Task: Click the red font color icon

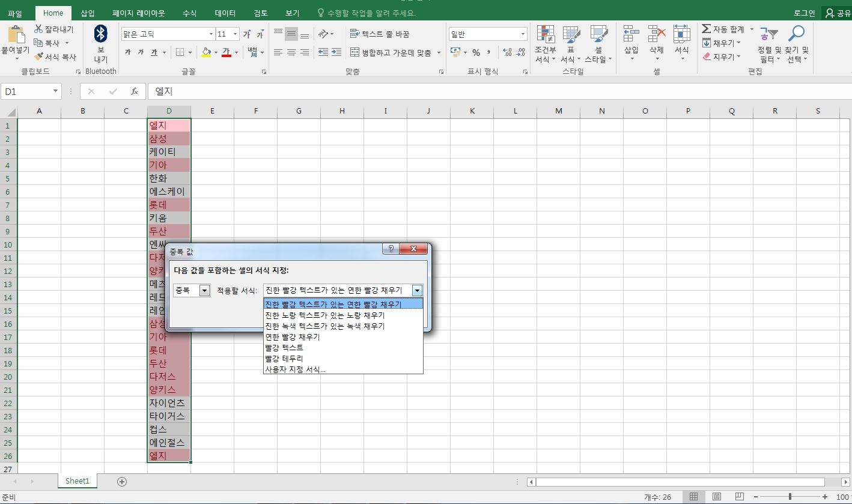Action: [227, 52]
